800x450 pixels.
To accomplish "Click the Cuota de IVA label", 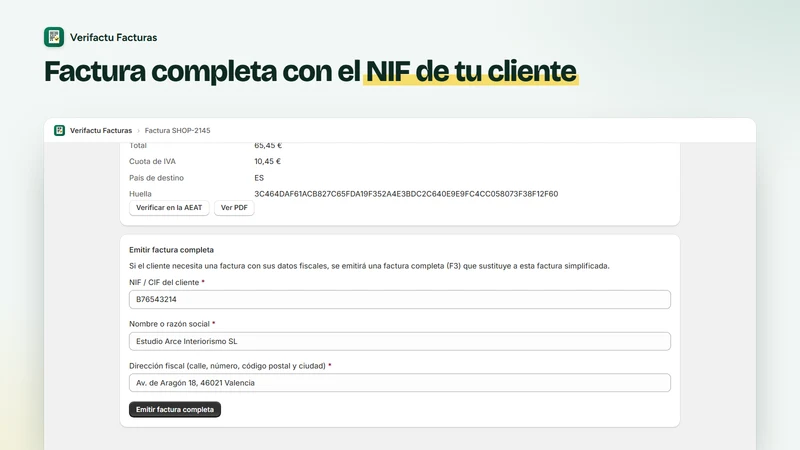I will (152, 161).
